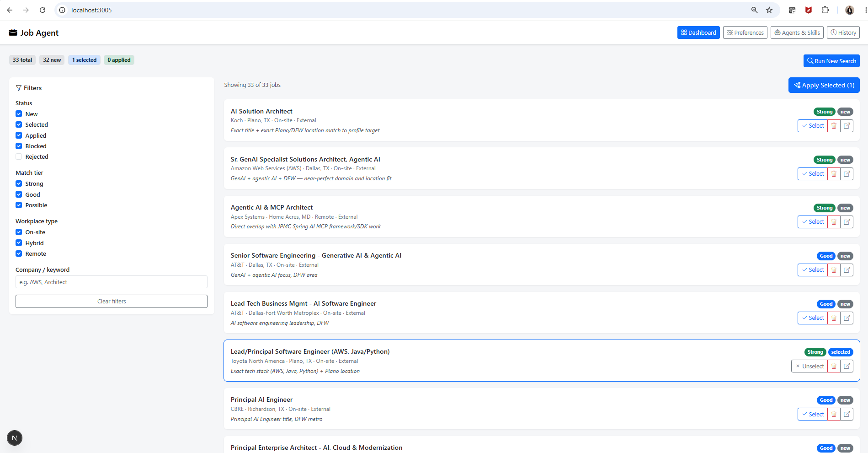
Task: Focus the Company / keyword input field
Action: [x=112, y=282]
